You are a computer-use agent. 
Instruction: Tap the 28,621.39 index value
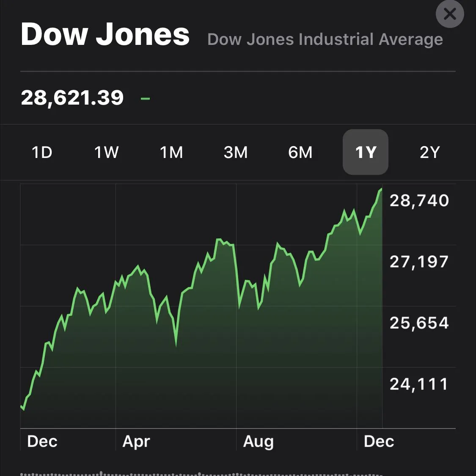tap(72, 98)
